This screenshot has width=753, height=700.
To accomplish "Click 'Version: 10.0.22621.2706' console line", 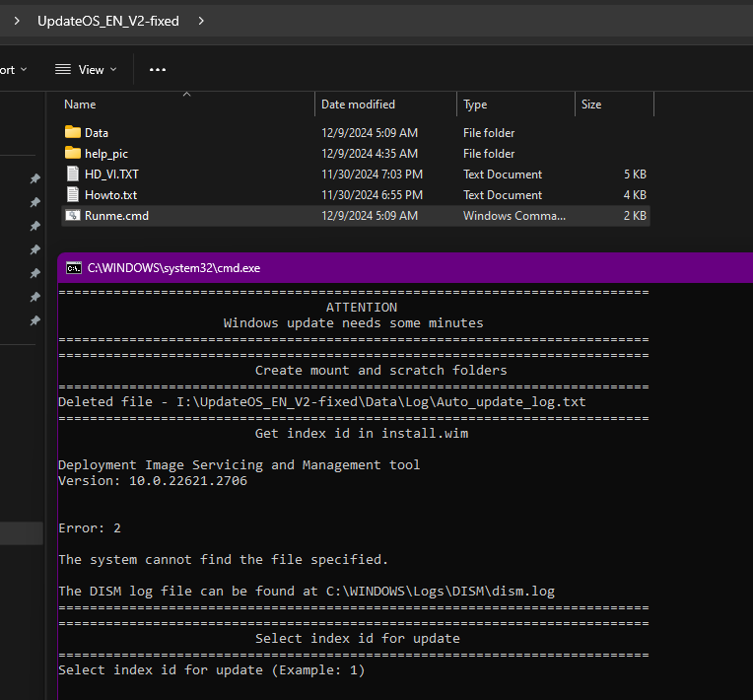I will [153, 481].
